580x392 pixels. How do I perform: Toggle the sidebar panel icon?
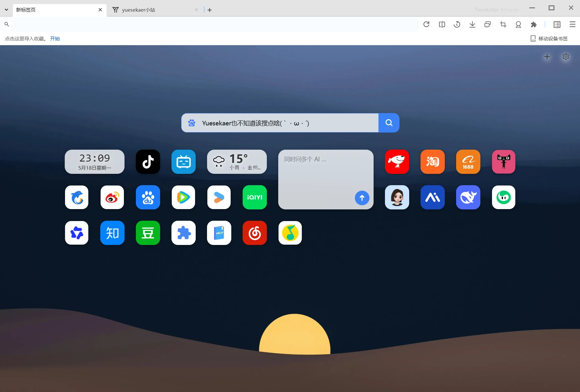click(x=557, y=24)
